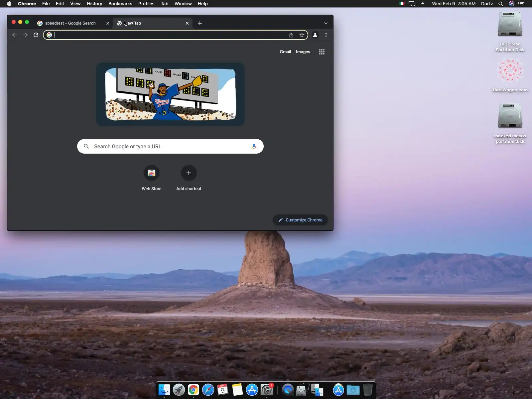The width and height of the screenshot is (532, 399).
Task: Click the Google Chrome Dock icon
Action: point(194,390)
